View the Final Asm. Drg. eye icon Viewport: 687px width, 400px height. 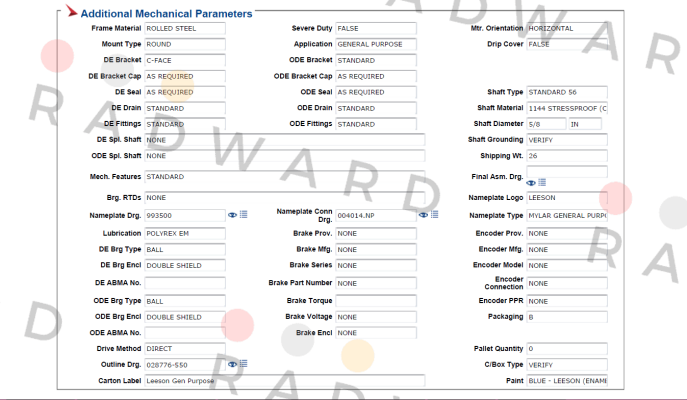[x=531, y=183]
